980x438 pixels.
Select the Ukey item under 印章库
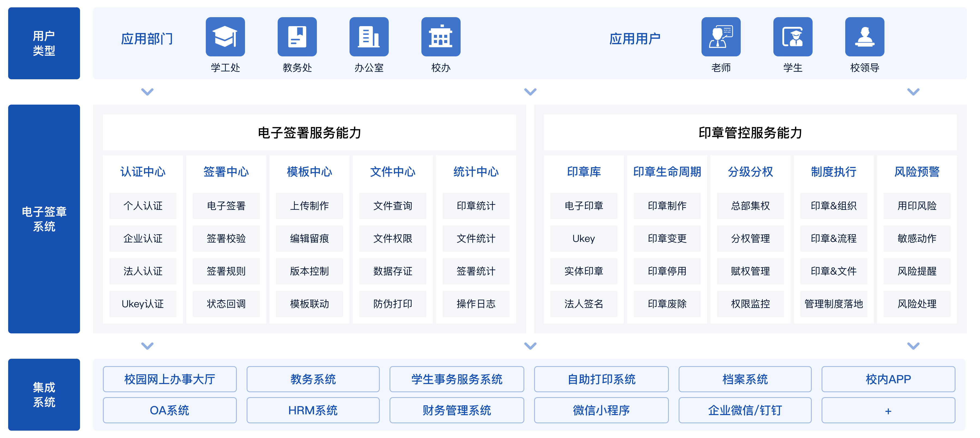coord(584,239)
